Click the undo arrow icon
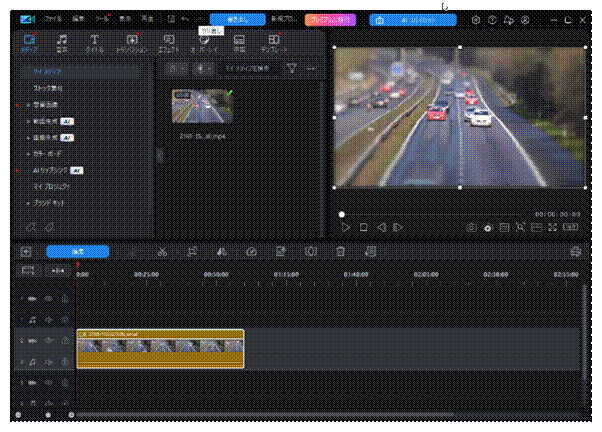Image resolution: width=602 pixels, height=432 pixels. pyautogui.click(x=185, y=19)
